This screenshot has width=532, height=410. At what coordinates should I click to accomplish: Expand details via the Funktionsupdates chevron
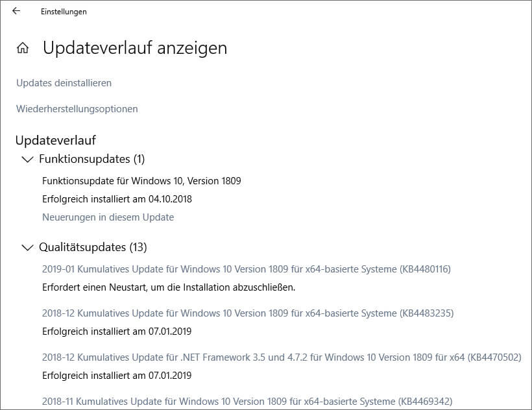(26, 159)
